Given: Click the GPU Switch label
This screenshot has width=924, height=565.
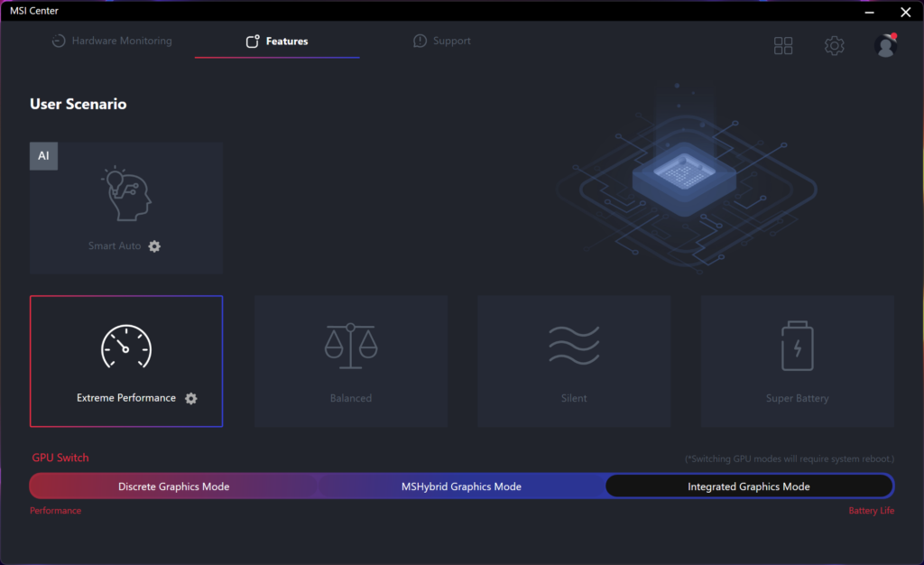Looking at the screenshot, I should [x=60, y=458].
